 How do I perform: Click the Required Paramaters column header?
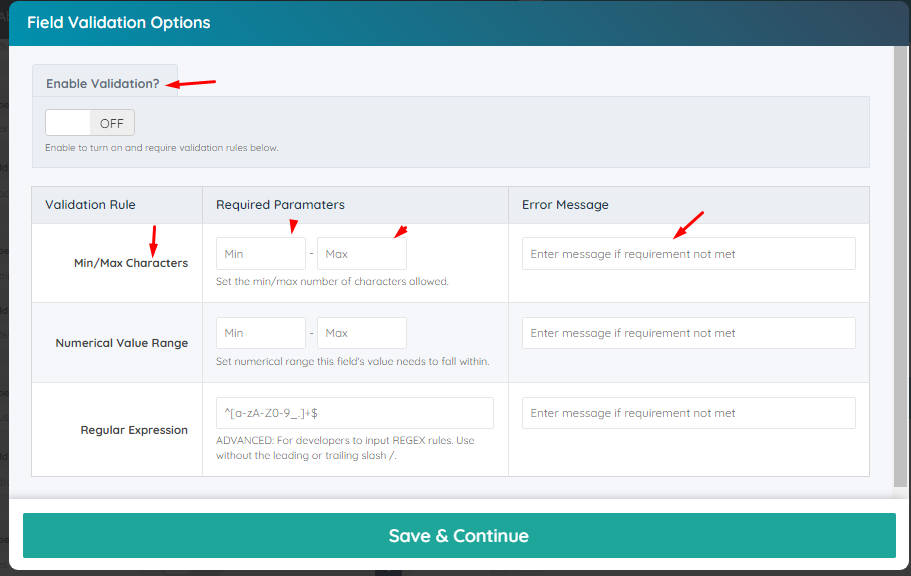(280, 205)
